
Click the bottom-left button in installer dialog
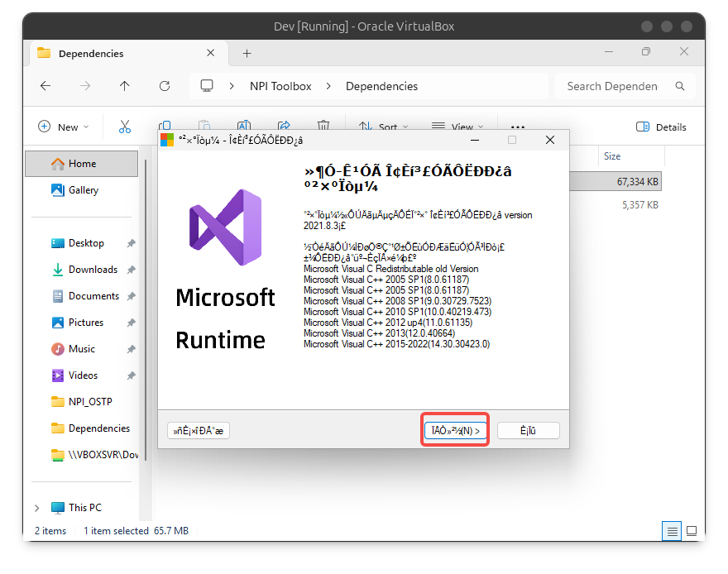pos(199,430)
